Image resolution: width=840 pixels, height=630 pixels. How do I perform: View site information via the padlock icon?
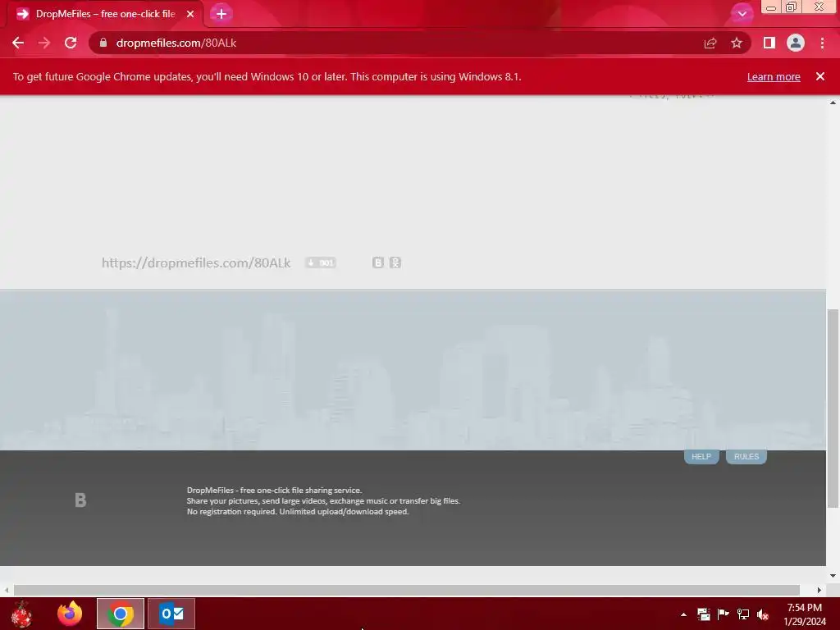pos(103,43)
